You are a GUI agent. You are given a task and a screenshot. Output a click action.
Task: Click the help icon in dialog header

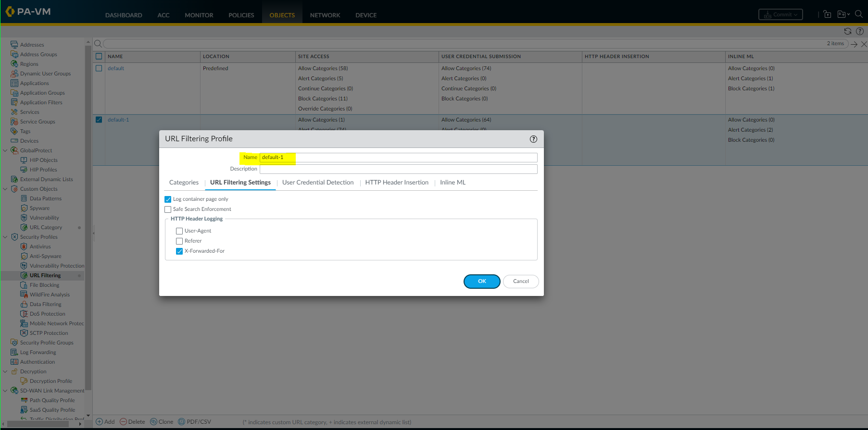click(533, 139)
